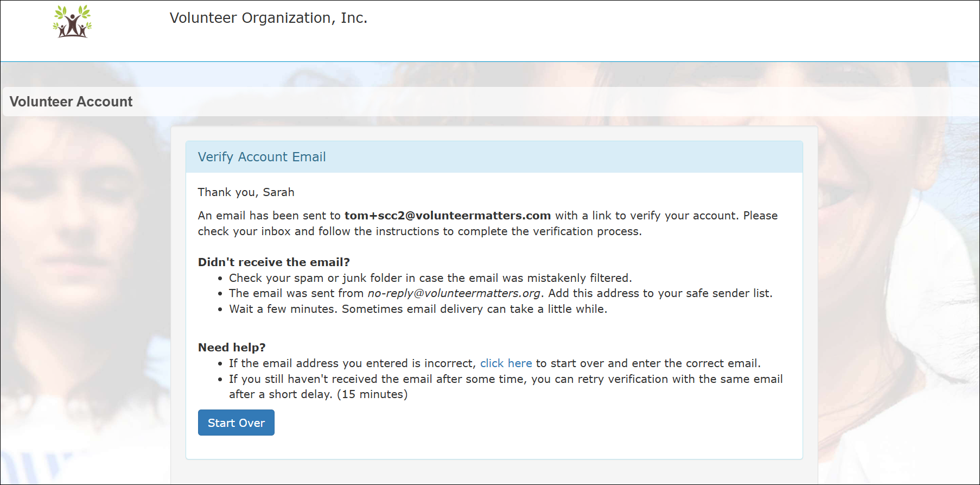Viewport: 980px width, 485px height.
Task: Click the 'Wait a few minutes' tip
Action: (418, 309)
